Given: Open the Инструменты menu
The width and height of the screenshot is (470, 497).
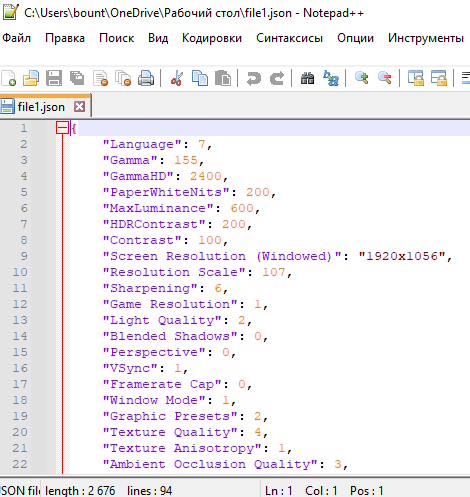Looking at the screenshot, I should tap(426, 38).
